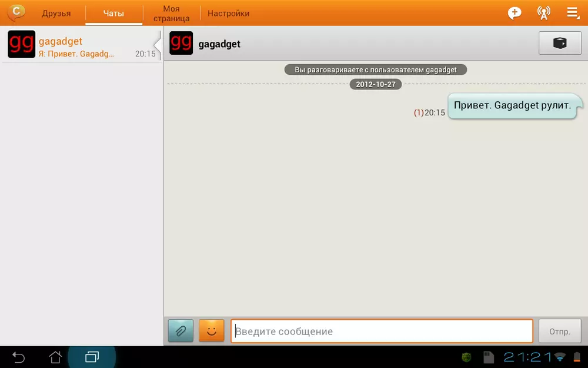Open the overflow menu icon at top right
588x368 pixels.
573,13
